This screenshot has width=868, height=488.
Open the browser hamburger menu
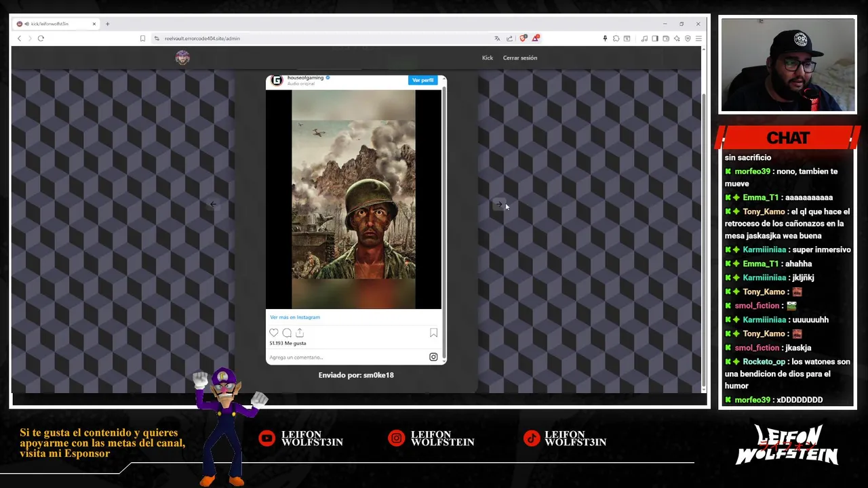[698, 38]
